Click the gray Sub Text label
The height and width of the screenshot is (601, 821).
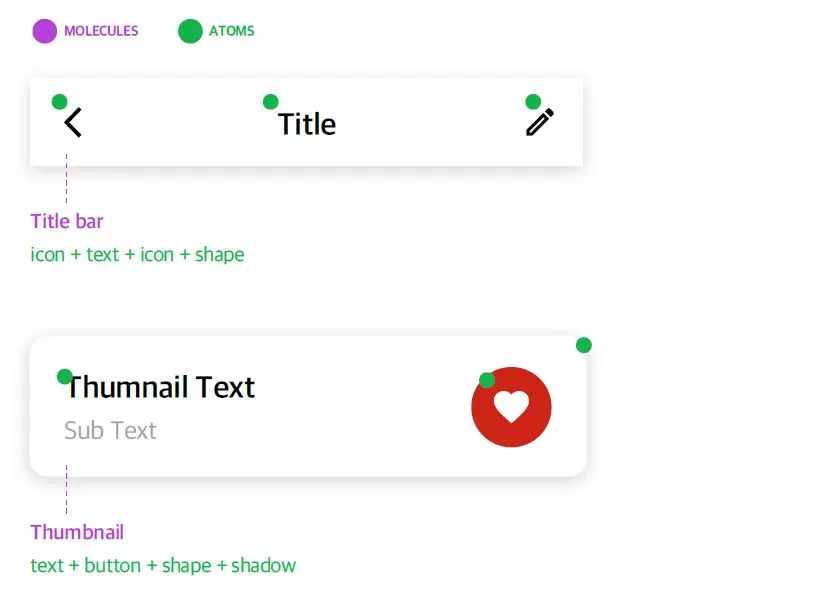[110, 430]
